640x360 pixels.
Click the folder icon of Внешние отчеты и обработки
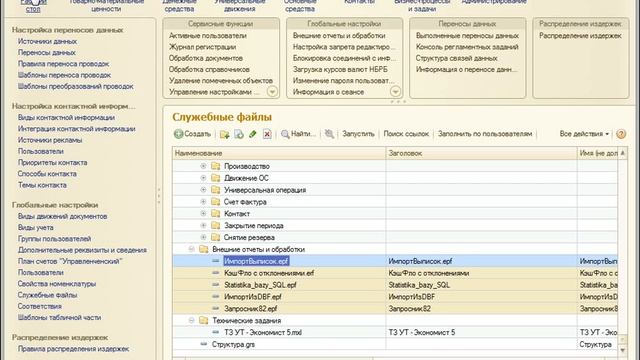coord(203,249)
